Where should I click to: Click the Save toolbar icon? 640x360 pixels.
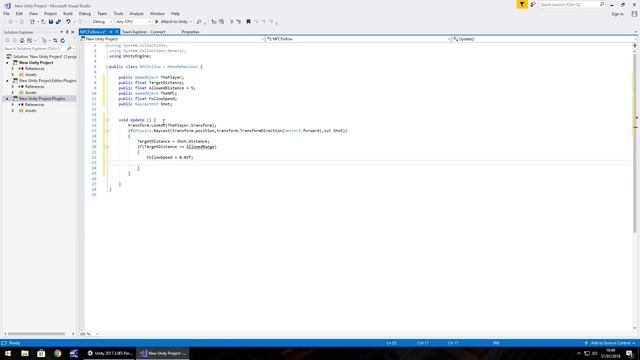(51, 22)
